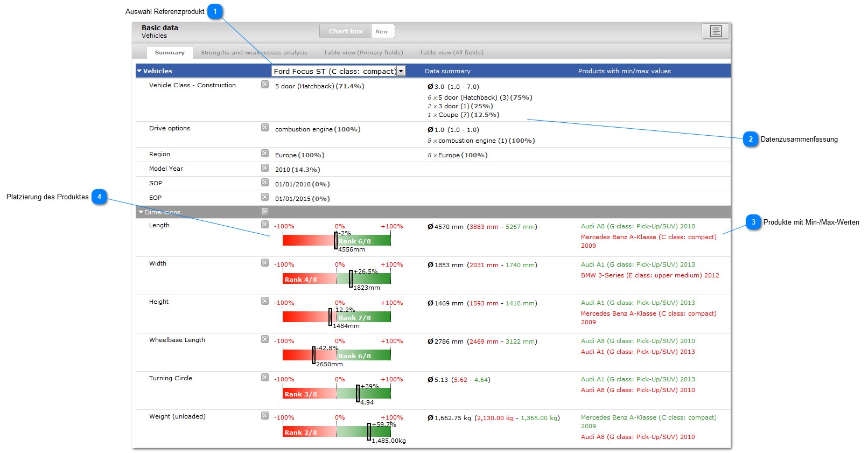The width and height of the screenshot is (868, 453).
Task: Click the Width rank 4/8 bar
Action: 337,279
